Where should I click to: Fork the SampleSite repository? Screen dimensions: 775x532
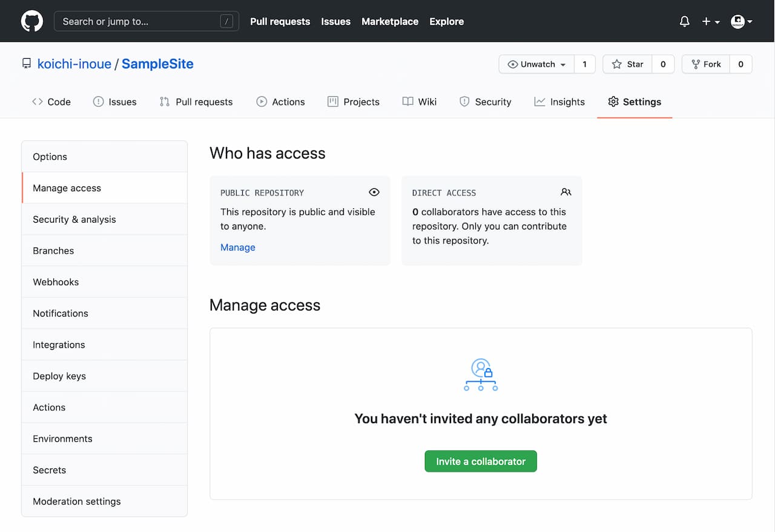coord(706,64)
